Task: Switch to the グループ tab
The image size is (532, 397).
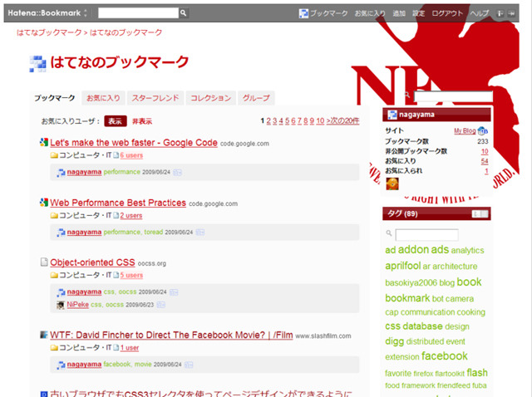Action: tap(256, 98)
